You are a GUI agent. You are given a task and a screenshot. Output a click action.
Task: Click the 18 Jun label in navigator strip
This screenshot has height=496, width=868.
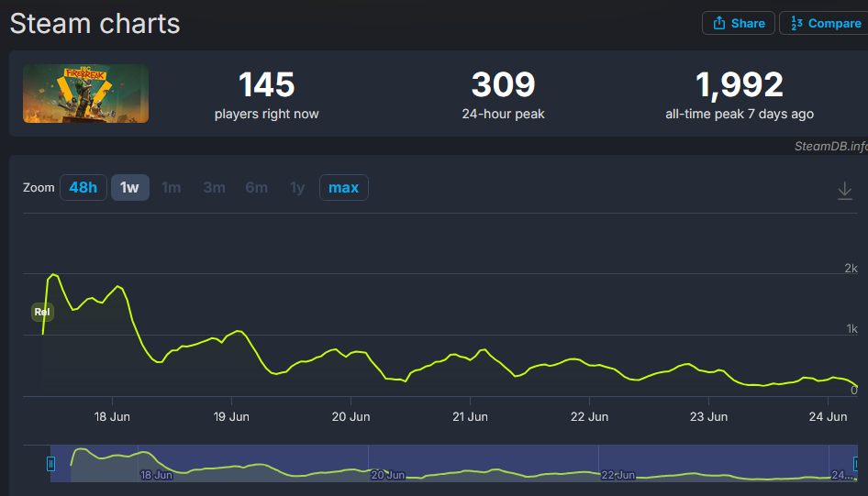coord(156,475)
